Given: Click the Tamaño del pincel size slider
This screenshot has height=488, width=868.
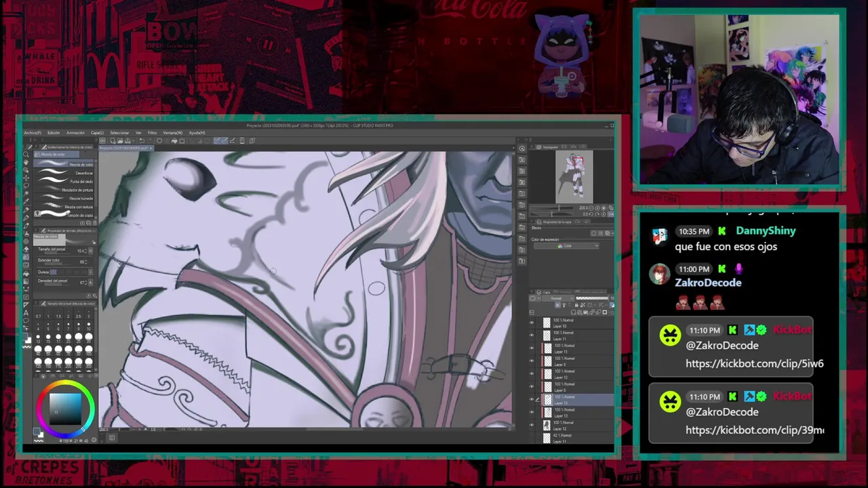Looking at the screenshot, I should pos(56,253).
